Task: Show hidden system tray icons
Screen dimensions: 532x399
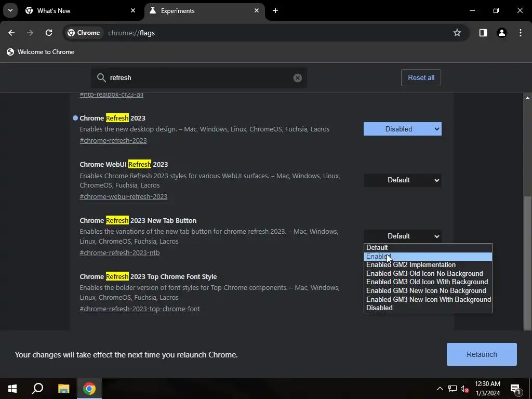Action: (x=440, y=389)
